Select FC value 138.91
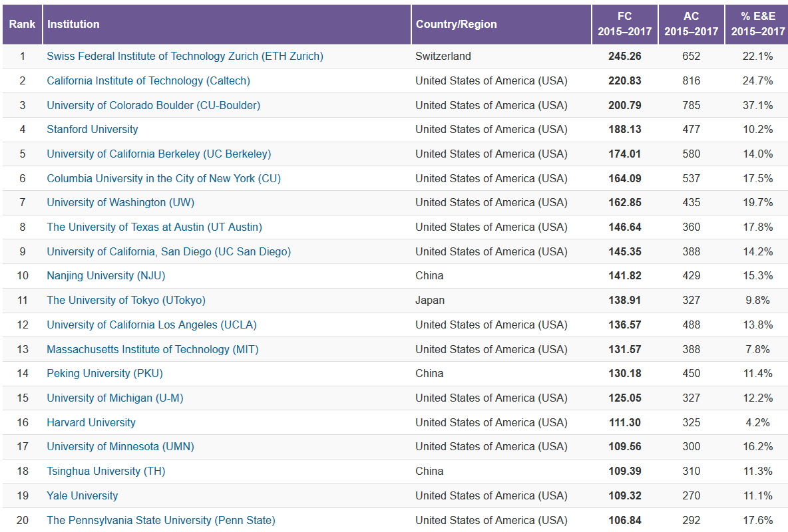 [x=625, y=301]
